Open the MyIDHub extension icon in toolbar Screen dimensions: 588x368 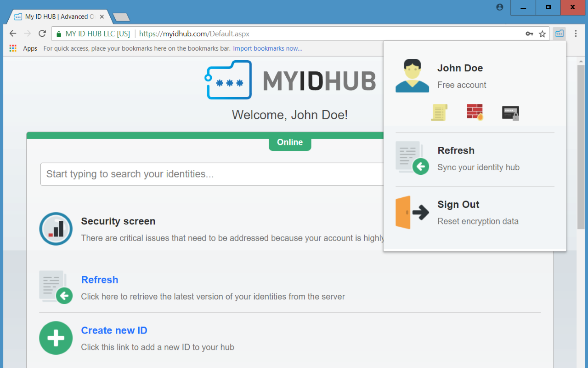point(559,34)
